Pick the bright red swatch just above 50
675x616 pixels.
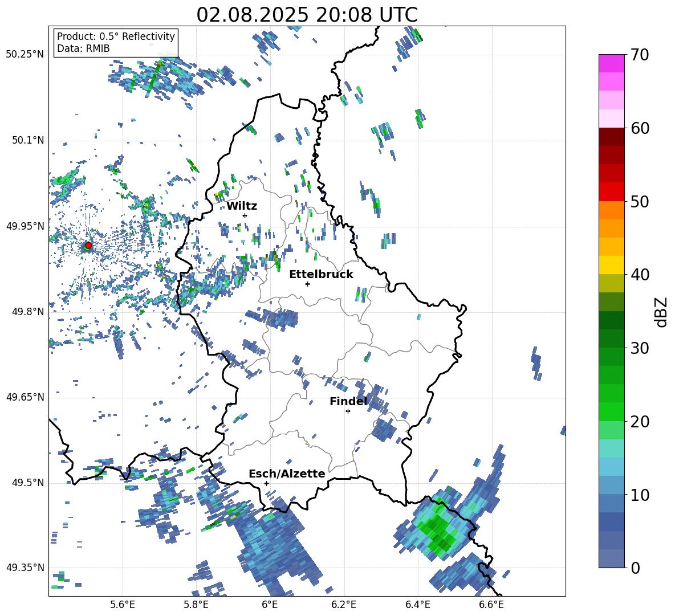(x=612, y=192)
